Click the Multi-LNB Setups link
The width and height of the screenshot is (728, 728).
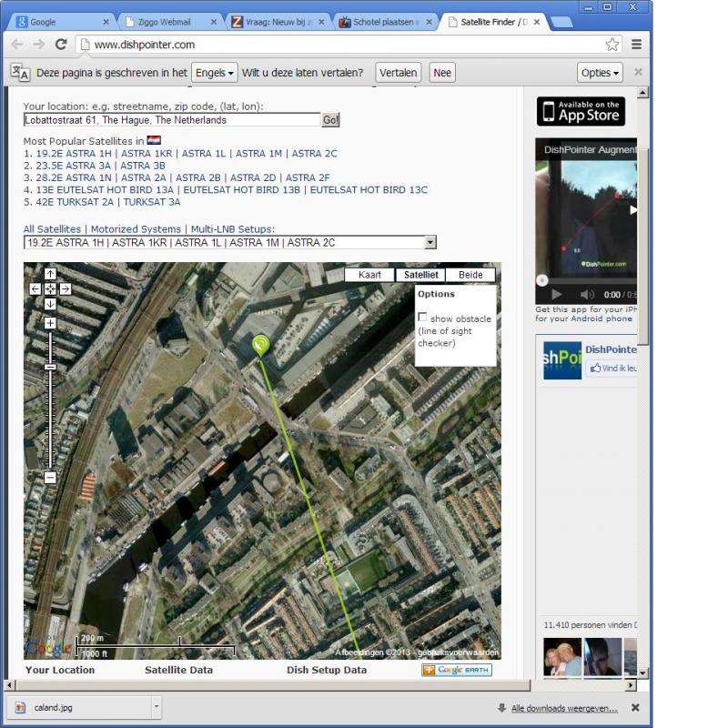(233, 229)
